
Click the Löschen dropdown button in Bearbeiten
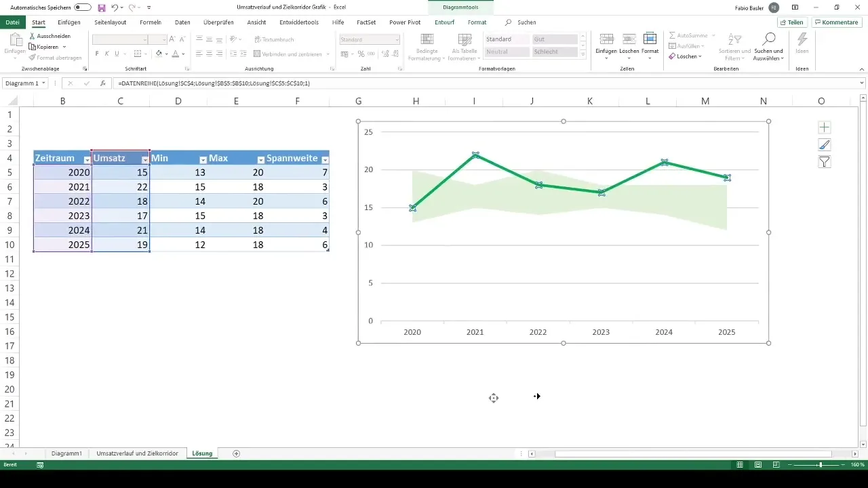(688, 56)
